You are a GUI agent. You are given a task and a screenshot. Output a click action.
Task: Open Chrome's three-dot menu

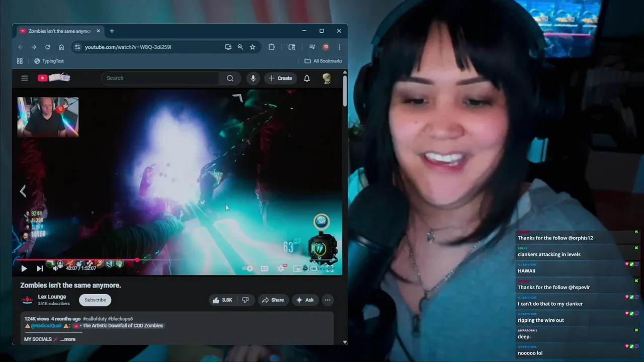pyautogui.click(x=339, y=47)
